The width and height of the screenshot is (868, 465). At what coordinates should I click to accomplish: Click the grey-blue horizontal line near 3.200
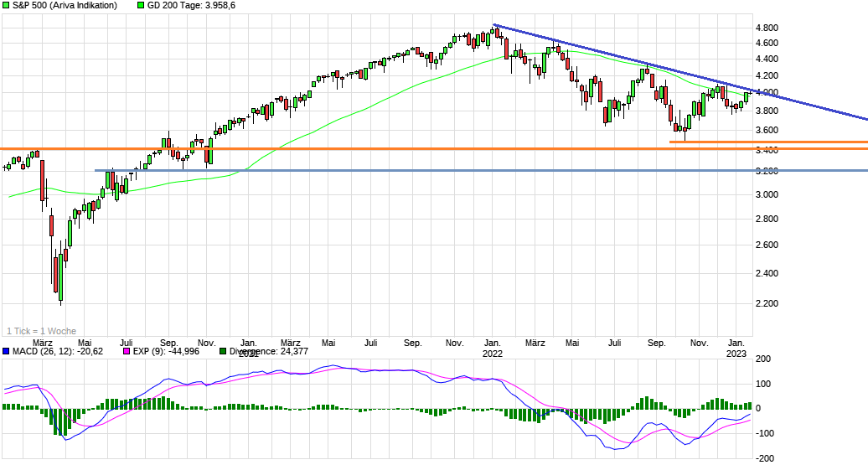(482, 171)
